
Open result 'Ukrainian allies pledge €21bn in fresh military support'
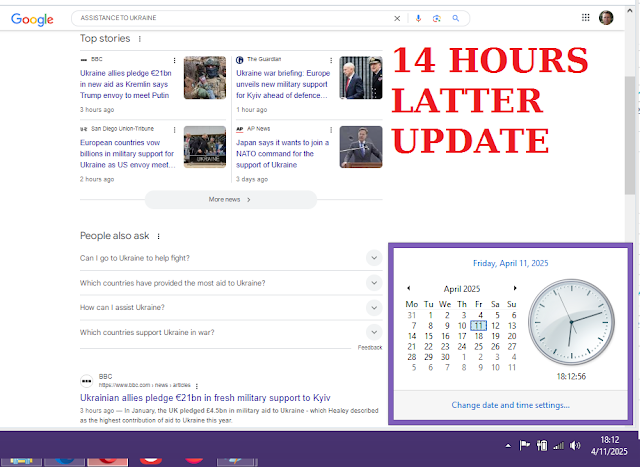[x=205, y=398]
